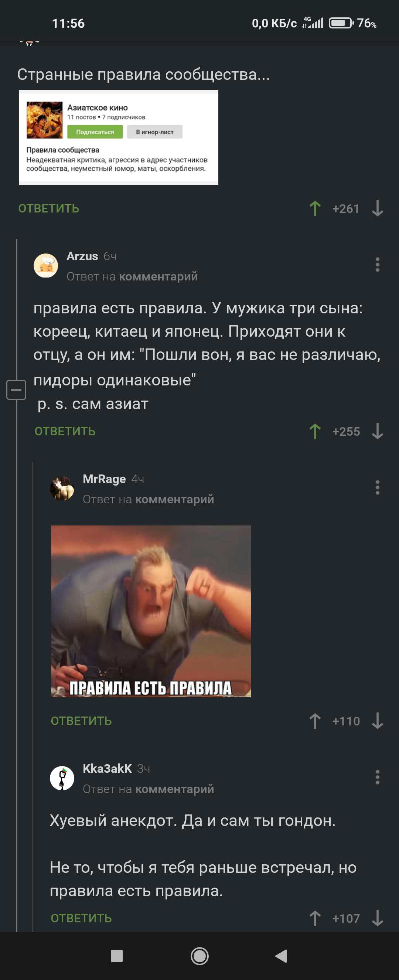Screen dimensions: 399x980
Task: Open three-dot menu on MrRage's comment
Action: (377, 487)
